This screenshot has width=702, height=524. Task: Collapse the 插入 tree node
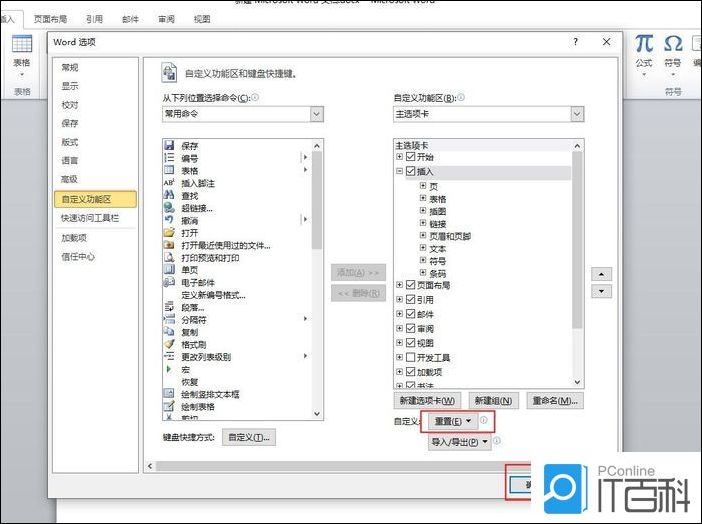[x=399, y=171]
